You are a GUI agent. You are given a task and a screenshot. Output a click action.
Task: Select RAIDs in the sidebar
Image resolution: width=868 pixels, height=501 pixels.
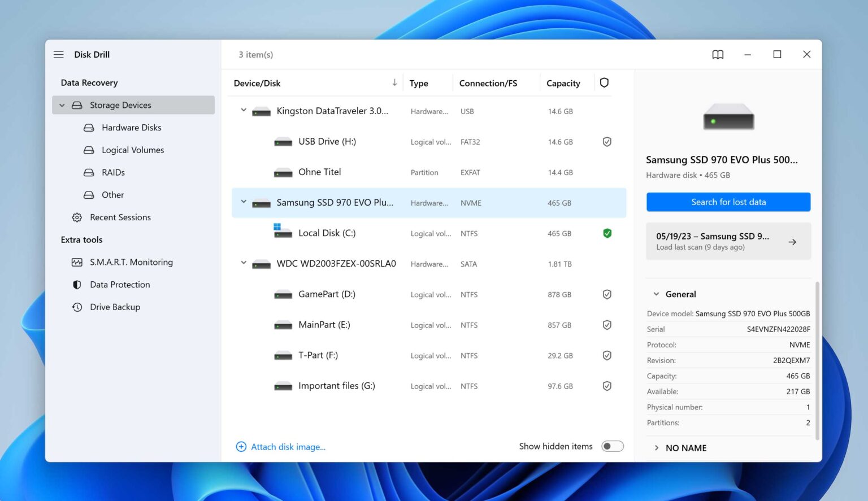point(113,172)
